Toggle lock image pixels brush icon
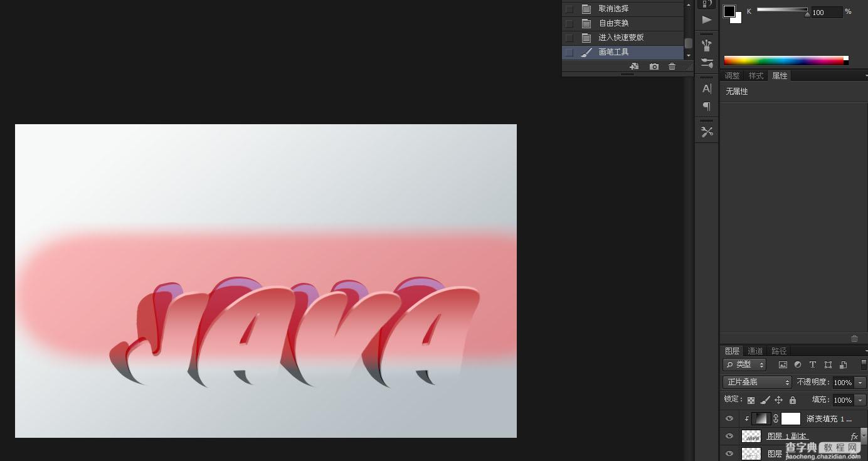Screen dimensions: 868x461 765,400
